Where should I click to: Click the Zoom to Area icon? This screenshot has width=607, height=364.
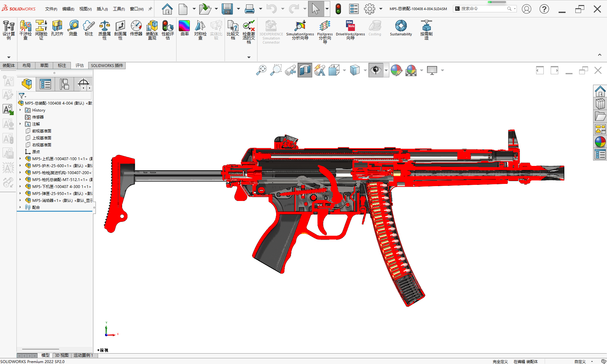[276, 70]
